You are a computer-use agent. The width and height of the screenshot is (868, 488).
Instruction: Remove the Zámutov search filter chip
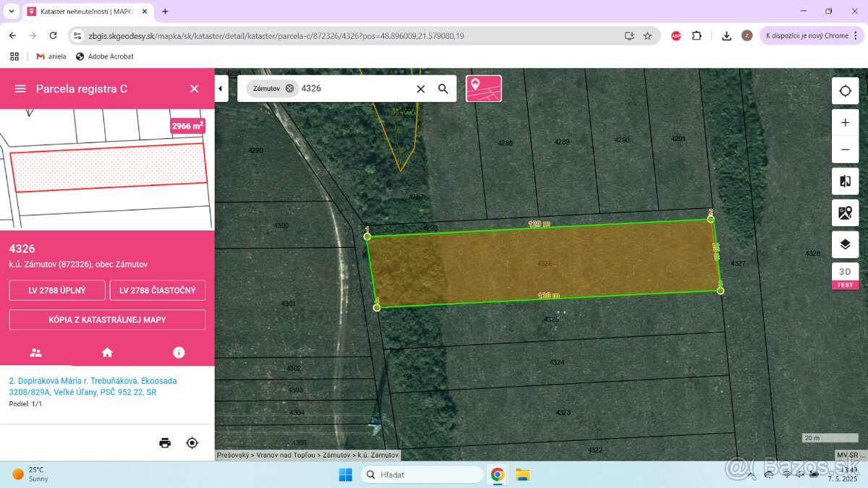pyautogui.click(x=289, y=88)
